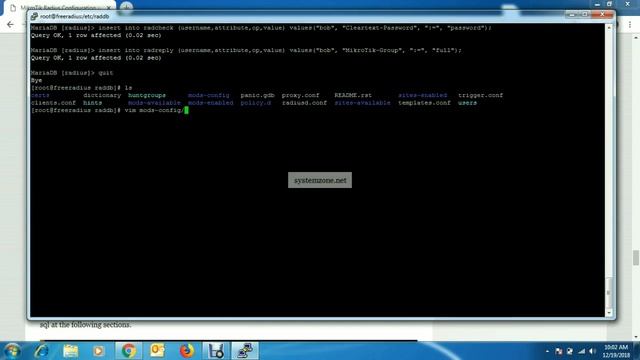Restore down the Chrome browser window
Screen dimensions: 640x360
point(609,4)
